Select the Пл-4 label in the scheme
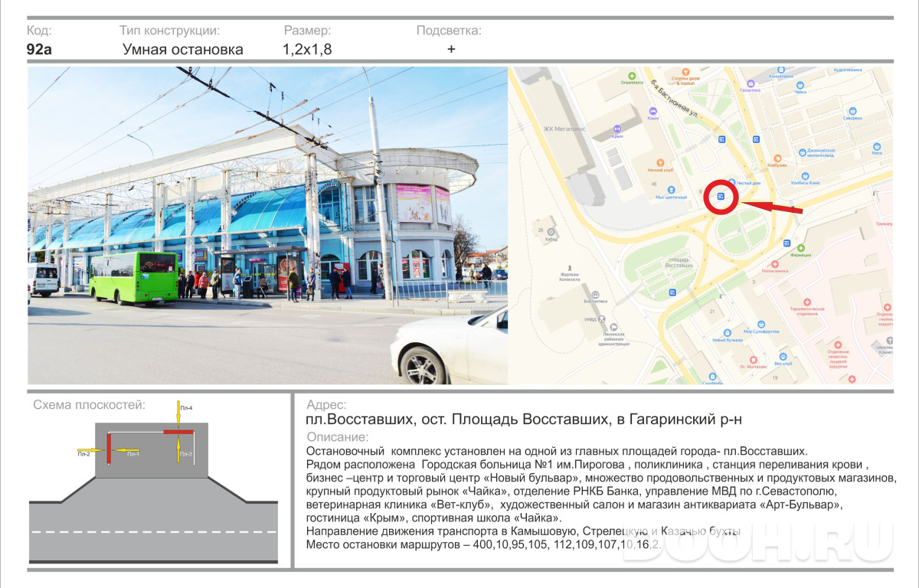 pos(186,408)
